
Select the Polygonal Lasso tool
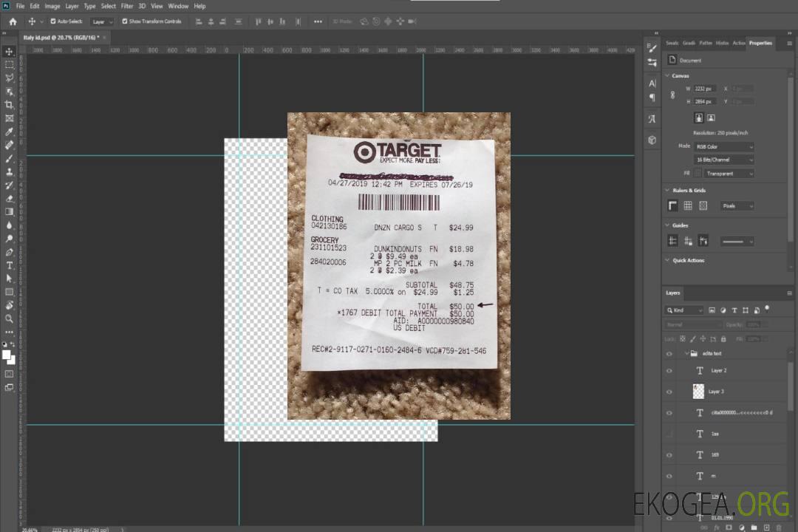[x=9, y=78]
